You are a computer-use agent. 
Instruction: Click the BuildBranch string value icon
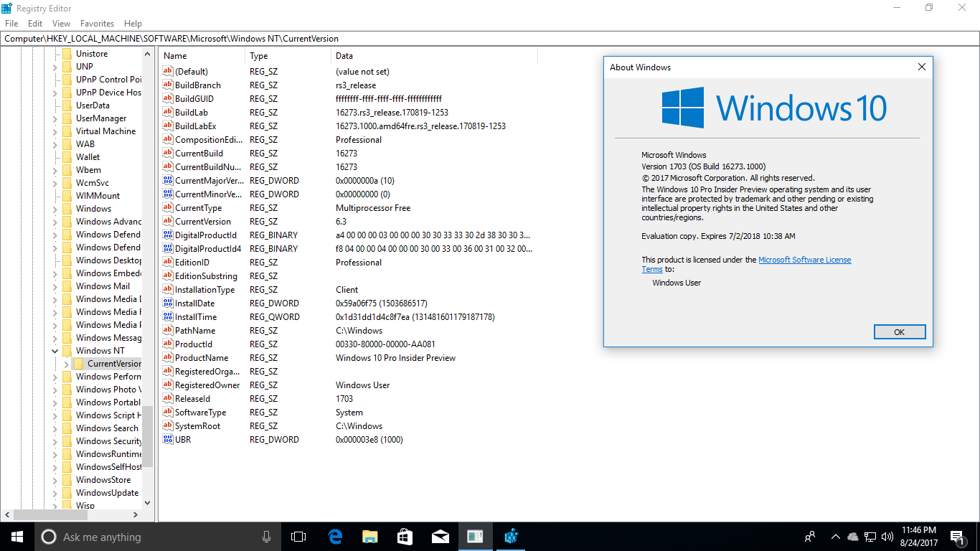point(168,85)
